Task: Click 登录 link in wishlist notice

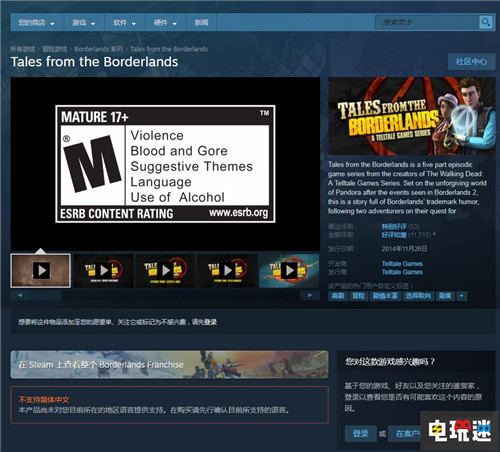Action: click(x=211, y=322)
